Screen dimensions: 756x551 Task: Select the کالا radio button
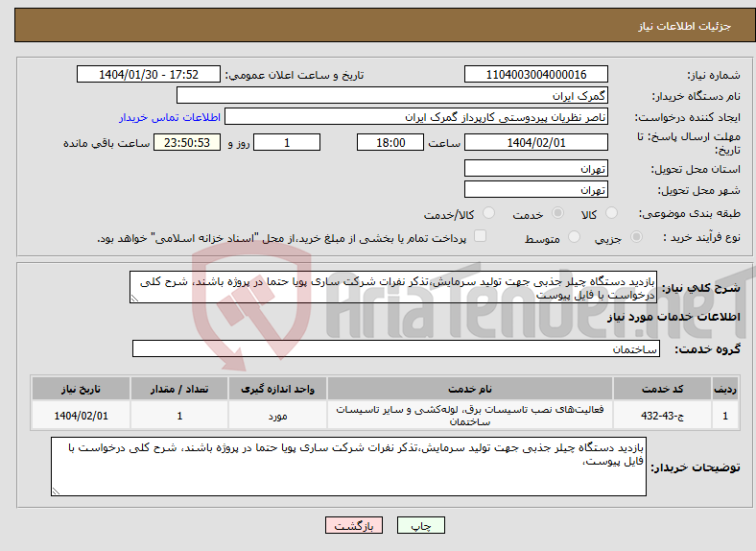[611, 213]
